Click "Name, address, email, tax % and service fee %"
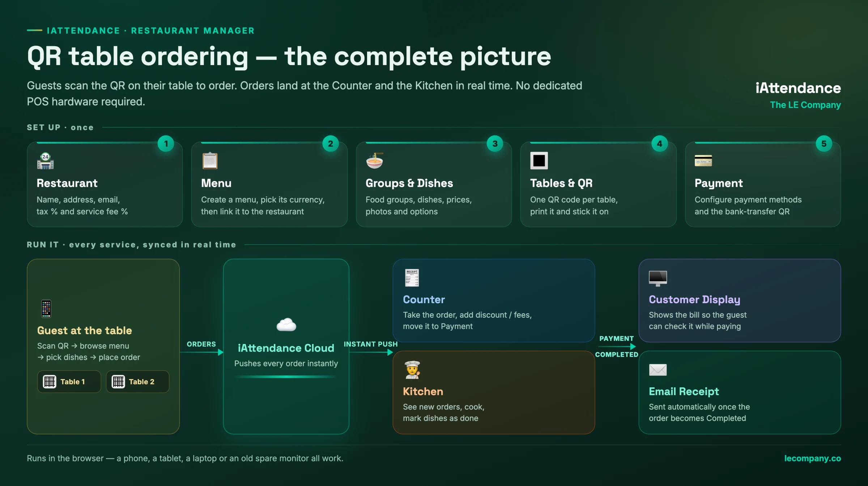 point(82,206)
